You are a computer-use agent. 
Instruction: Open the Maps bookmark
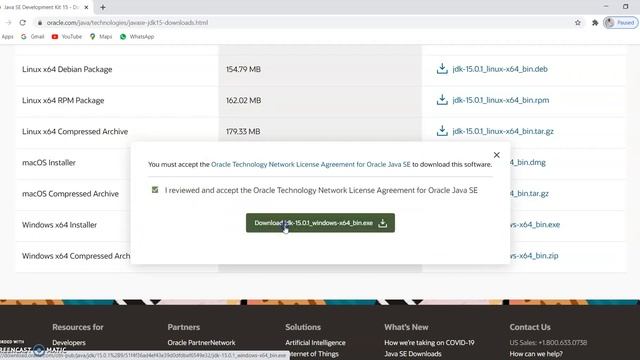101,36
